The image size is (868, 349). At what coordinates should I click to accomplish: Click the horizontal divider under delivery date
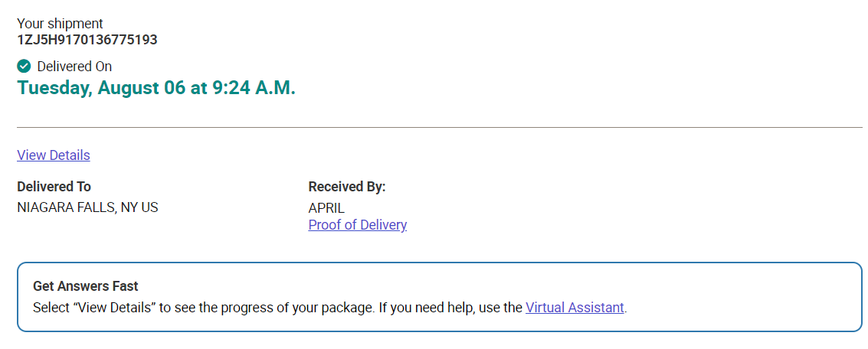[440, 127]
